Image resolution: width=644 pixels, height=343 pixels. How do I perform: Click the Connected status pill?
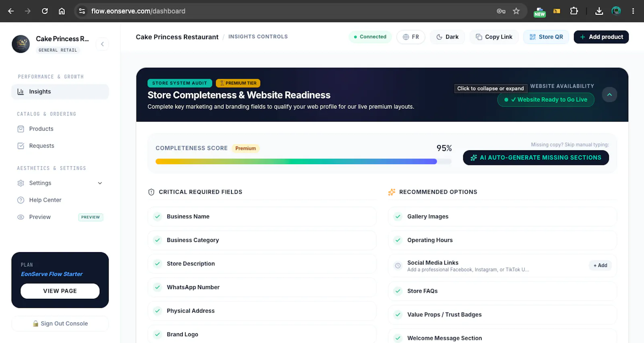coord(370,37)
